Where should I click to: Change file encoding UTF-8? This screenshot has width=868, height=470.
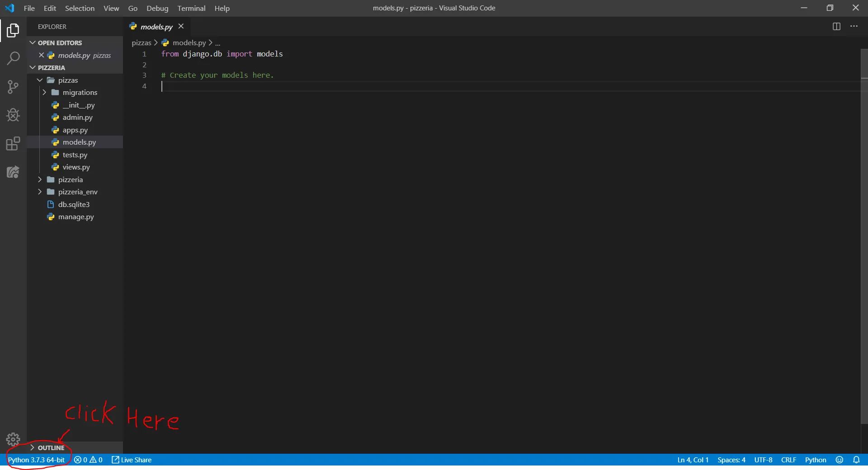[763, 460]
